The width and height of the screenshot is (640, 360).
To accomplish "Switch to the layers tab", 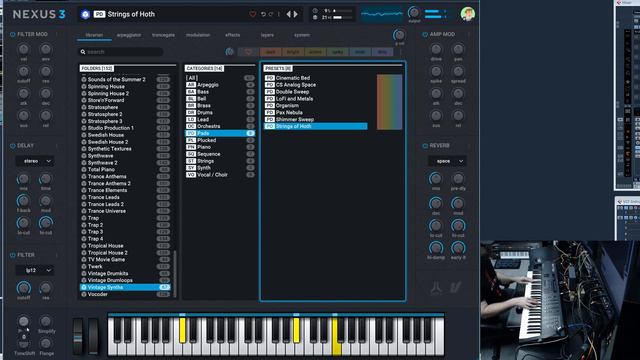I will click(267, 35).
